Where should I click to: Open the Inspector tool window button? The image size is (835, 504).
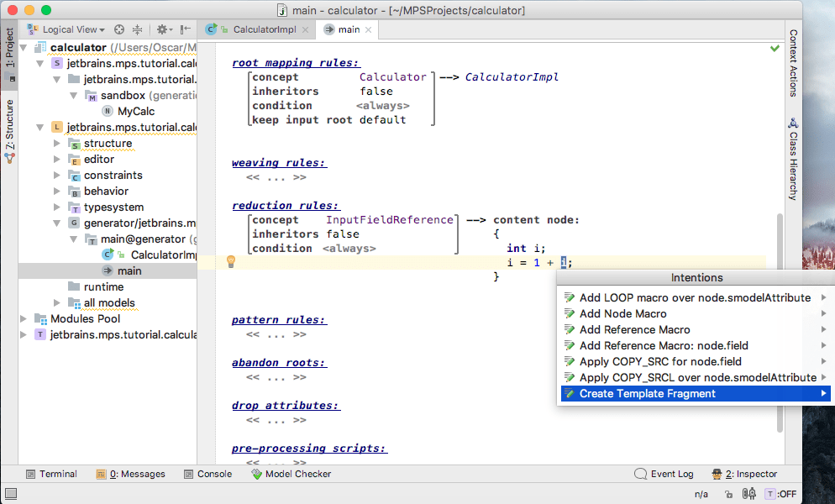coord(744,474)
